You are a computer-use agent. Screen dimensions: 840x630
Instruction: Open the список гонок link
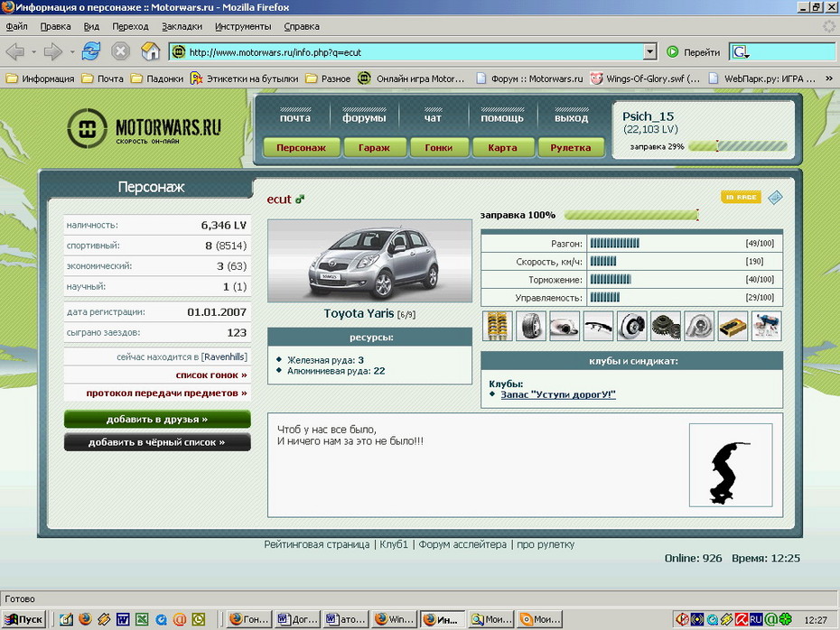(211, 375)
